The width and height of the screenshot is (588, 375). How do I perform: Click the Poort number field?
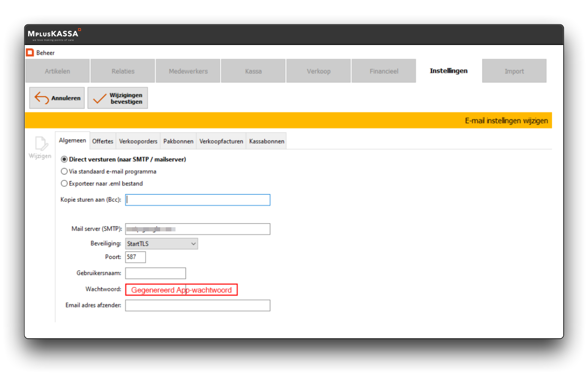click(135, 257)
